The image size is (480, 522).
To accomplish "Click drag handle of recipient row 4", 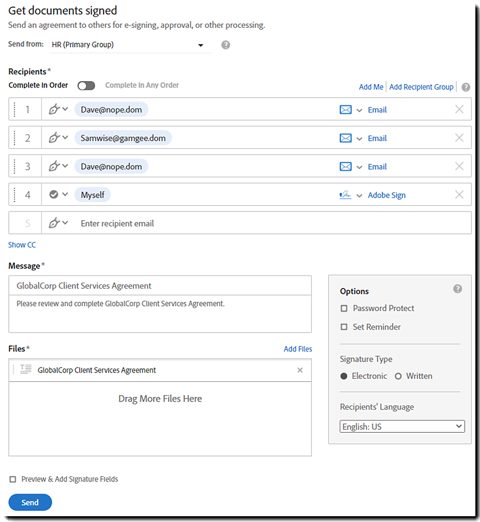I will [14, 194].
